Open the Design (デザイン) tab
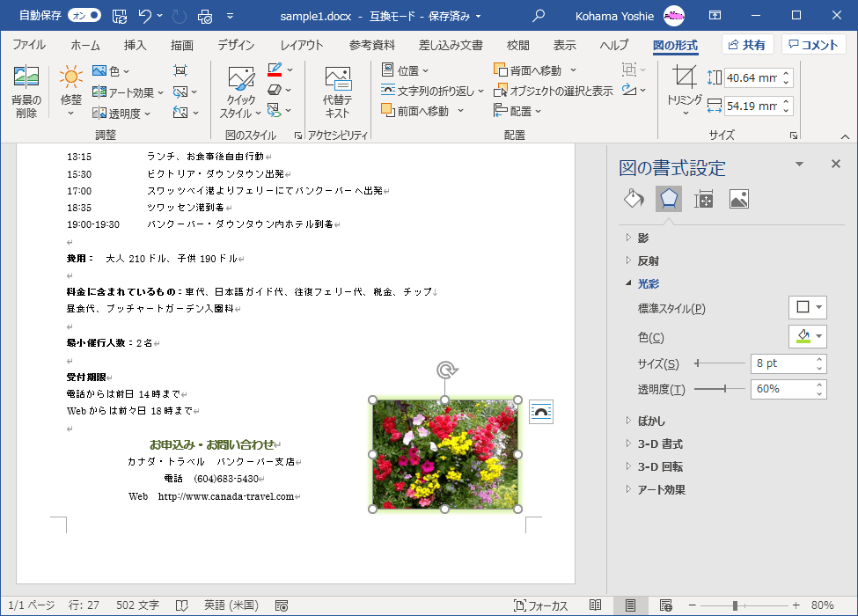 pyautogui.click(x=236, y=45)
